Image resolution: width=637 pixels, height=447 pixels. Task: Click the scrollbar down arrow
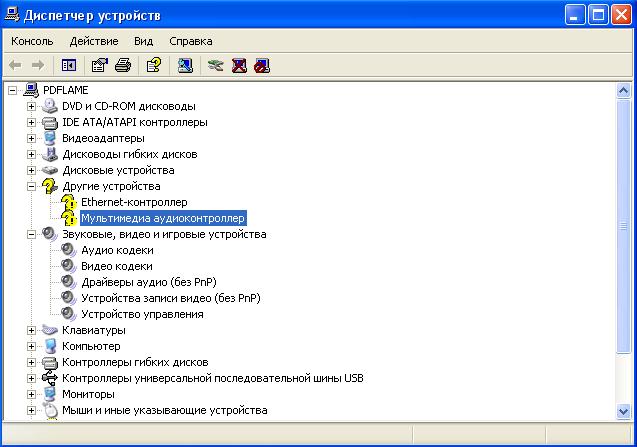point(623,412)
